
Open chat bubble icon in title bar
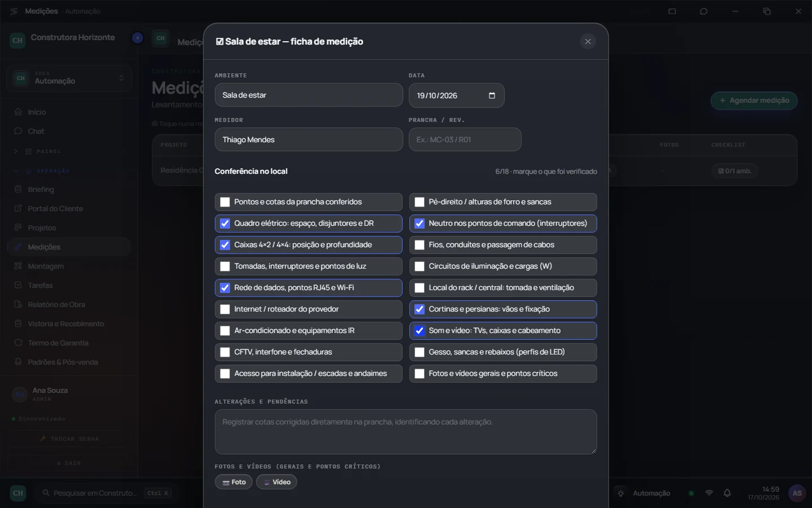click(704, 11)
